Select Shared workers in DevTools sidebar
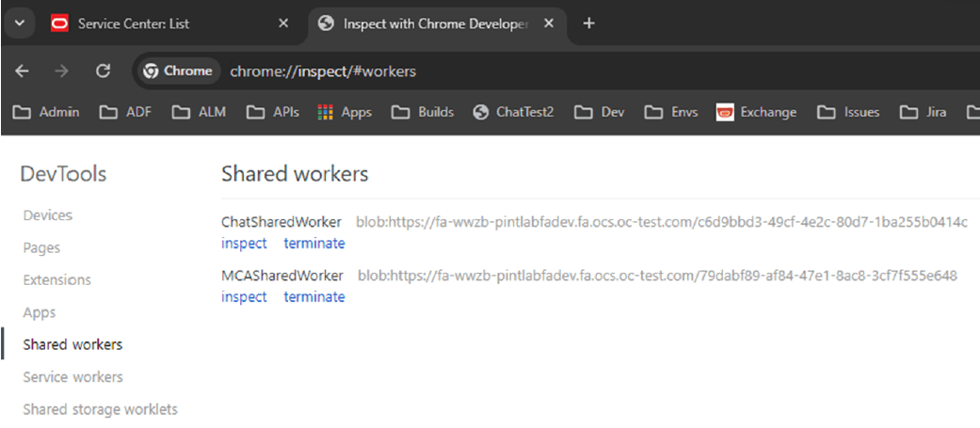The width and height of the screenshot is (980, 428). [72, 344]
